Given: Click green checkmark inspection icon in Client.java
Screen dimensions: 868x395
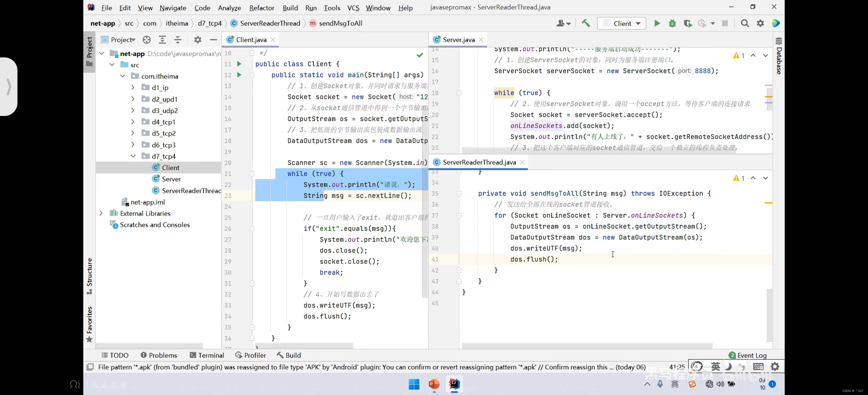Looking at the screenshot, I should point(419,55).
